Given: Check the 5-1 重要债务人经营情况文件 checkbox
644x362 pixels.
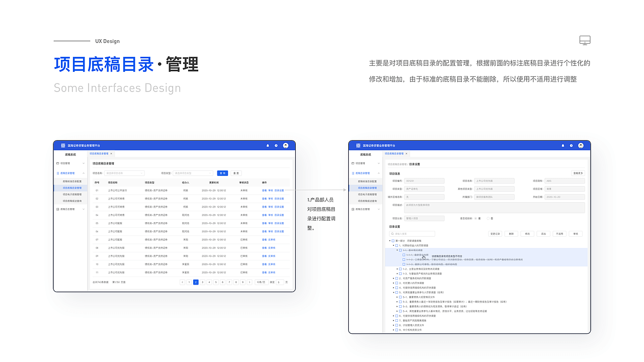Looking at the screenshot, I should [x=400, y=297].
